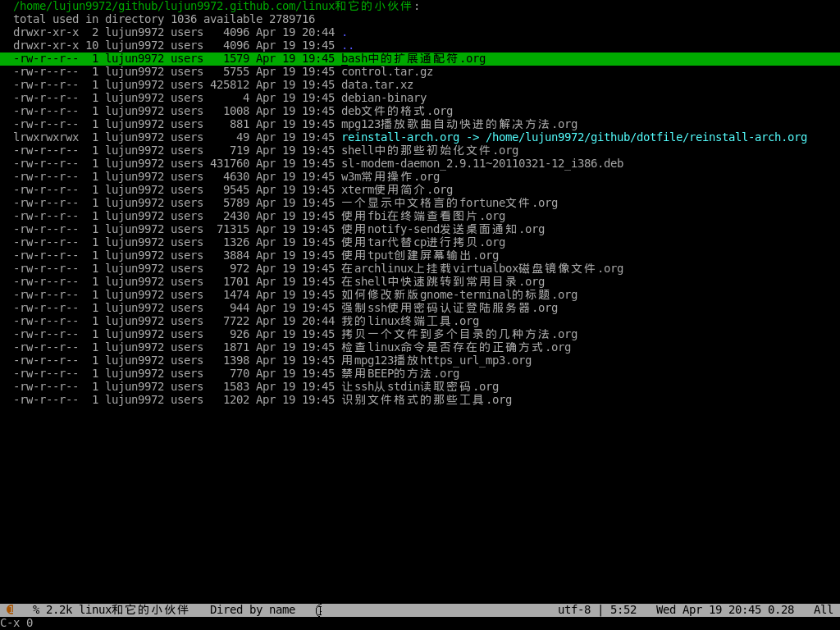
Task: Click the 'All' scroll position indicator
Action: [823, 609]
